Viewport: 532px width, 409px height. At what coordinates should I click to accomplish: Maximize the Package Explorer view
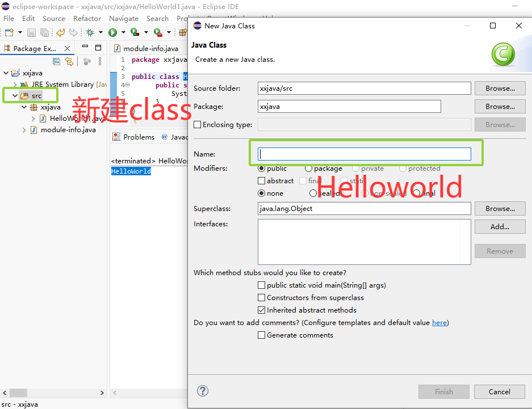click(x=98, y=48)
